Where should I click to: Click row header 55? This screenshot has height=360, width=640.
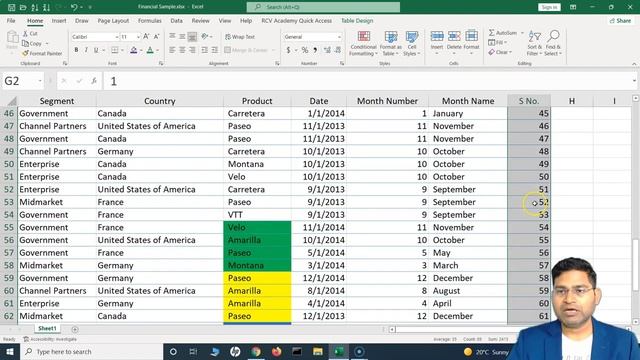[9, 227]
